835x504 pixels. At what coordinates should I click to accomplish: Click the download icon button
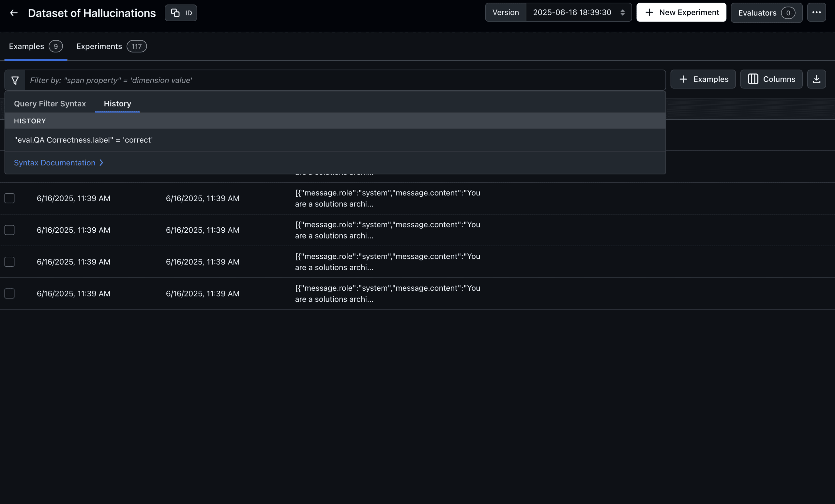point(816,79)
